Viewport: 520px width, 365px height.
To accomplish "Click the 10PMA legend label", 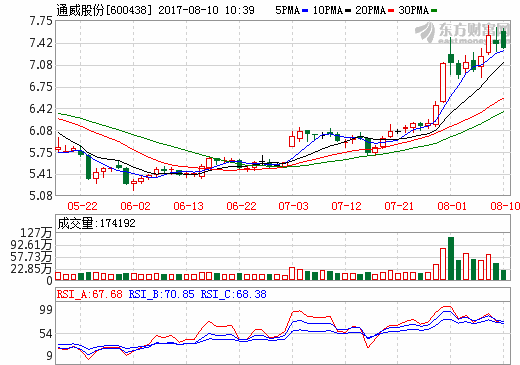I will pyautogui.click(x=328, y=10).
